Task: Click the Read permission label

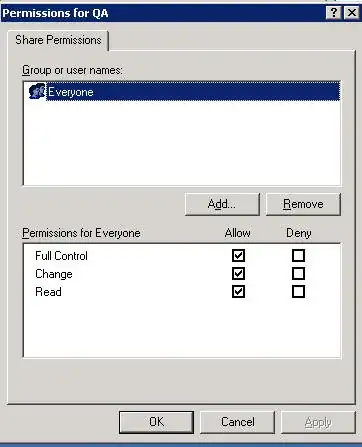Action: [48, 292]
